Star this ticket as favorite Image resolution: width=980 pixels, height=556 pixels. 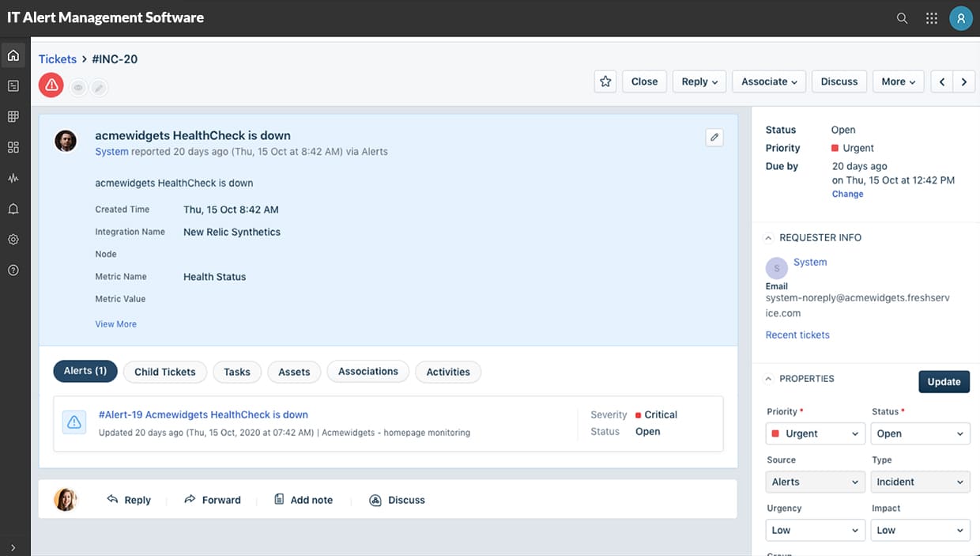(605, 81)
